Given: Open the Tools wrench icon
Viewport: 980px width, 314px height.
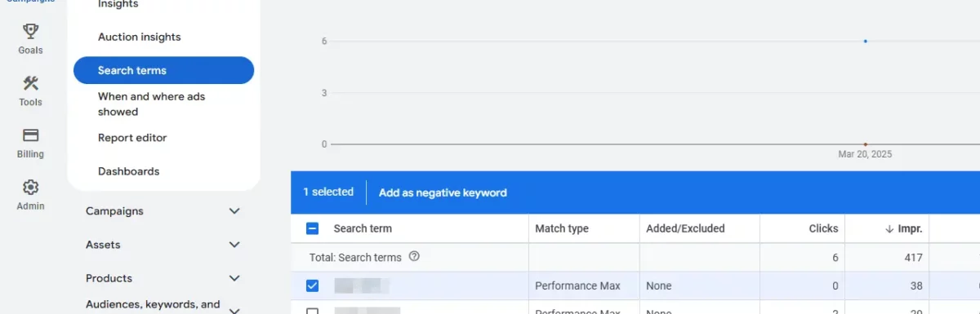Looking at the screenshot, I should (30, 83).
